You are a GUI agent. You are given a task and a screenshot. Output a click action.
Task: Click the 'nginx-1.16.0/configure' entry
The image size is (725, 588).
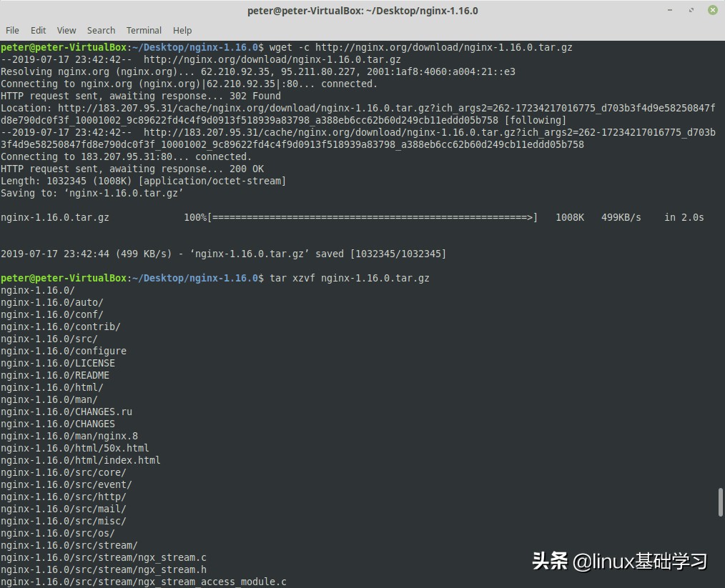point(64,351)
